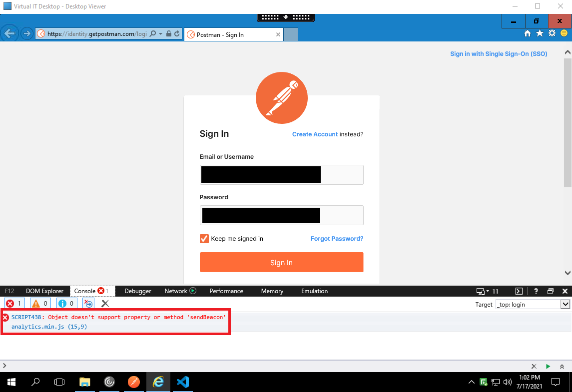Open Visual Studio Code from taskbar
The height and width of the screenshot is (392, 572).
tap(183, 382)
